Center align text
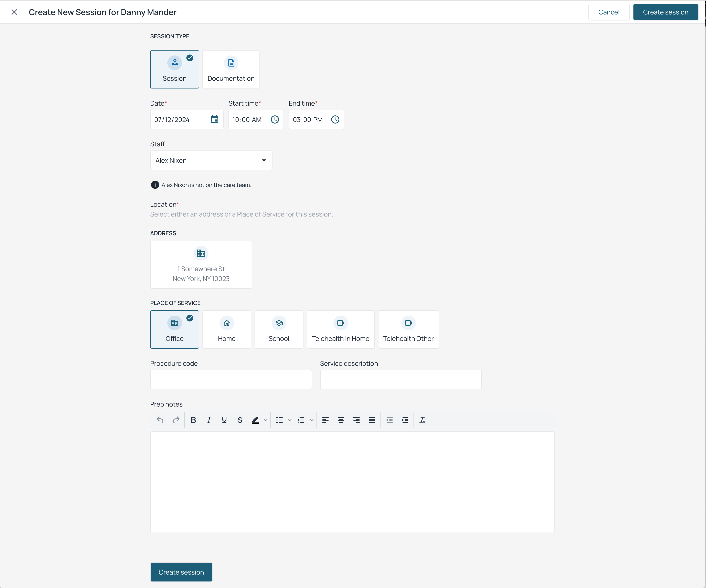 coord(341,420)
